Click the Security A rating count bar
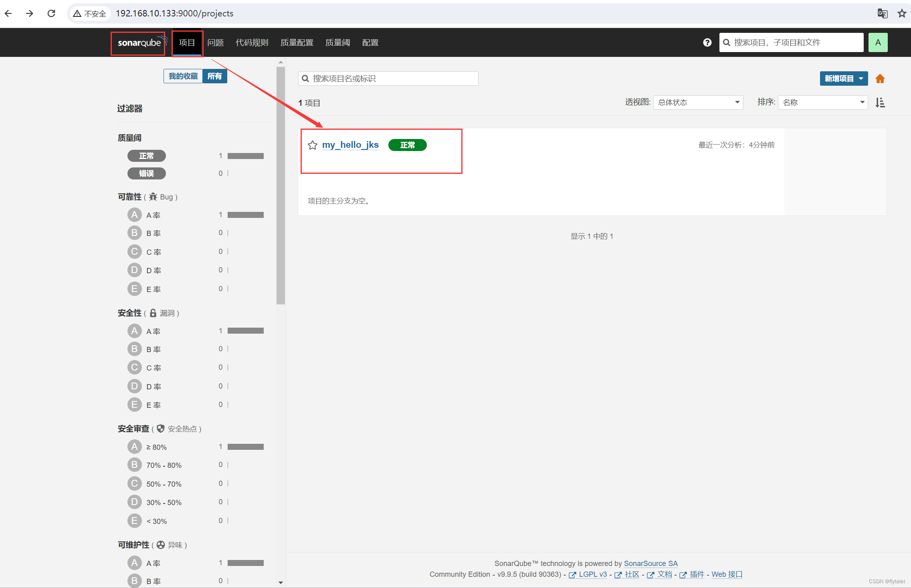 point(246,331)
